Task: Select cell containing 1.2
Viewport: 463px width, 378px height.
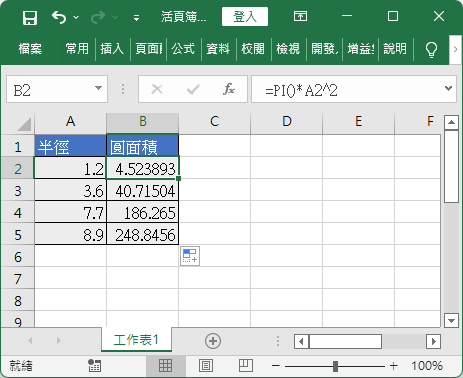Action: pyautogui.click(x=70, y=168)
